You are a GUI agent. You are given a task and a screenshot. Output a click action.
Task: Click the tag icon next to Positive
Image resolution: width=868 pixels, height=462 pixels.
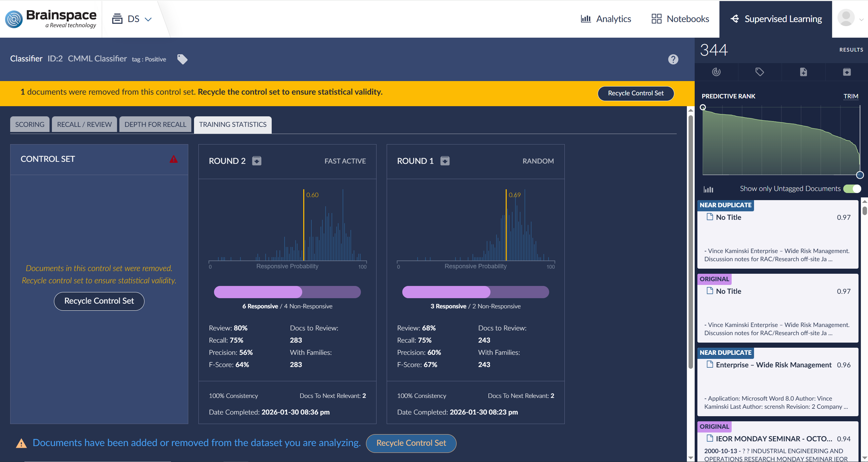point(182,59)
